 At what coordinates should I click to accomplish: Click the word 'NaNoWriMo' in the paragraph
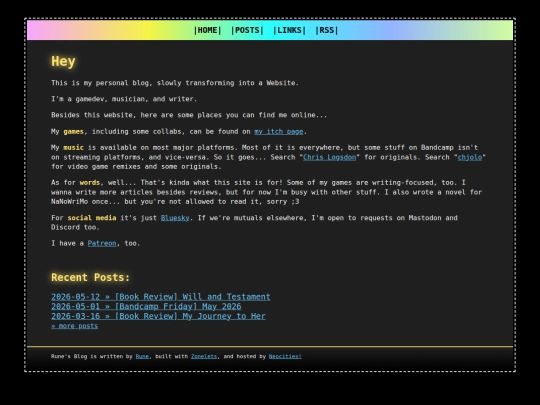click(69, 202)
